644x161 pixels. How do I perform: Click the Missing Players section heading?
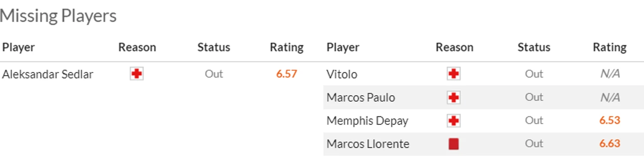click(58, 16)
